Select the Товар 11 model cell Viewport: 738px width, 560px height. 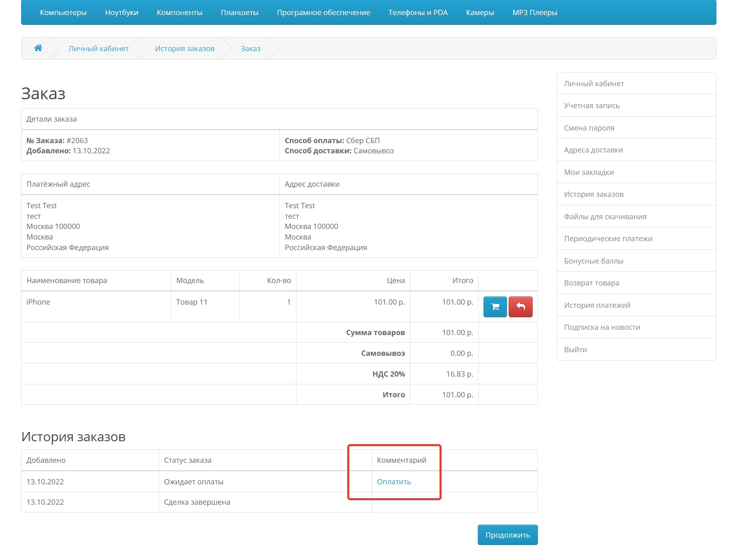pos(205,307)
